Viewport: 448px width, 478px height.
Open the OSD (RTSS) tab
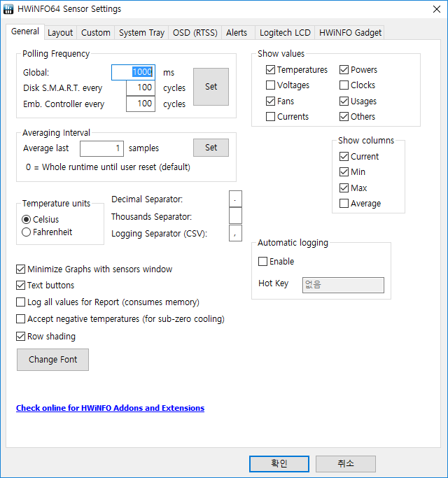[x=196, y=33]
